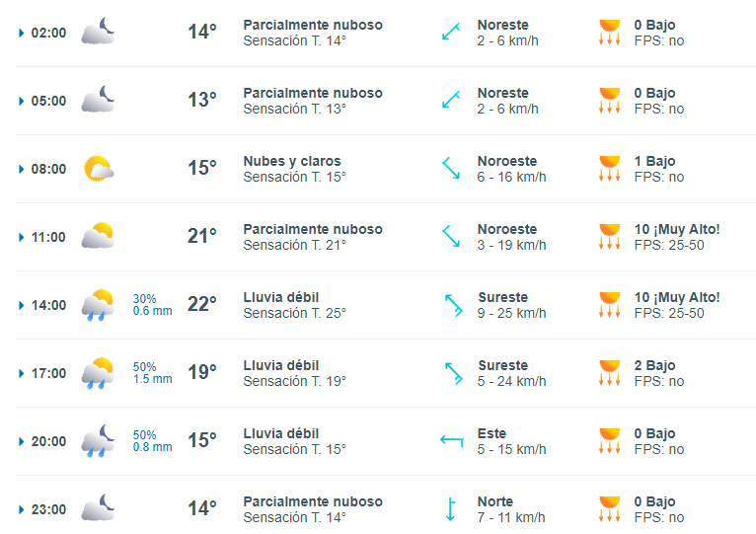Click the 17:00 Sureste wind arrow icon
The height and width of the screenshot is (534, 756).
tap(453, 373)
